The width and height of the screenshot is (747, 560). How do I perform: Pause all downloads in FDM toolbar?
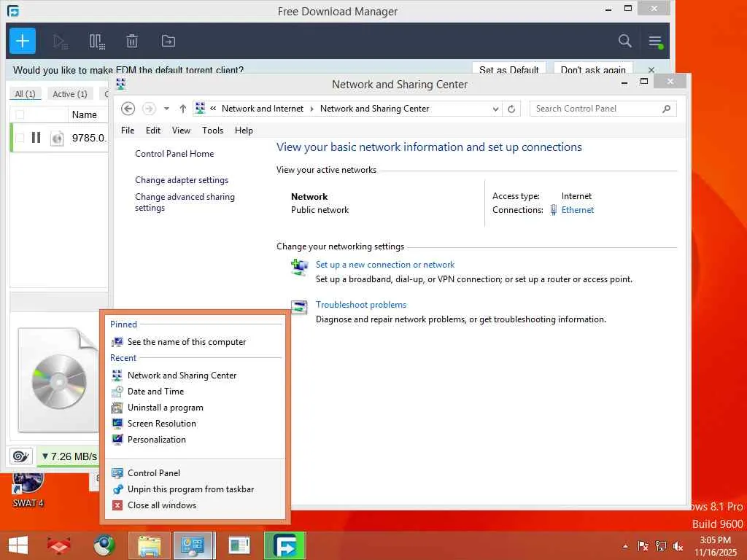(x=97, y=42)
